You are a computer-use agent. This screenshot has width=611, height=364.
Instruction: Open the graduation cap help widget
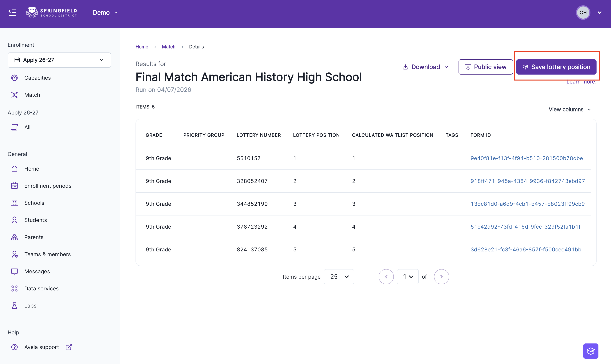point(591,351)
